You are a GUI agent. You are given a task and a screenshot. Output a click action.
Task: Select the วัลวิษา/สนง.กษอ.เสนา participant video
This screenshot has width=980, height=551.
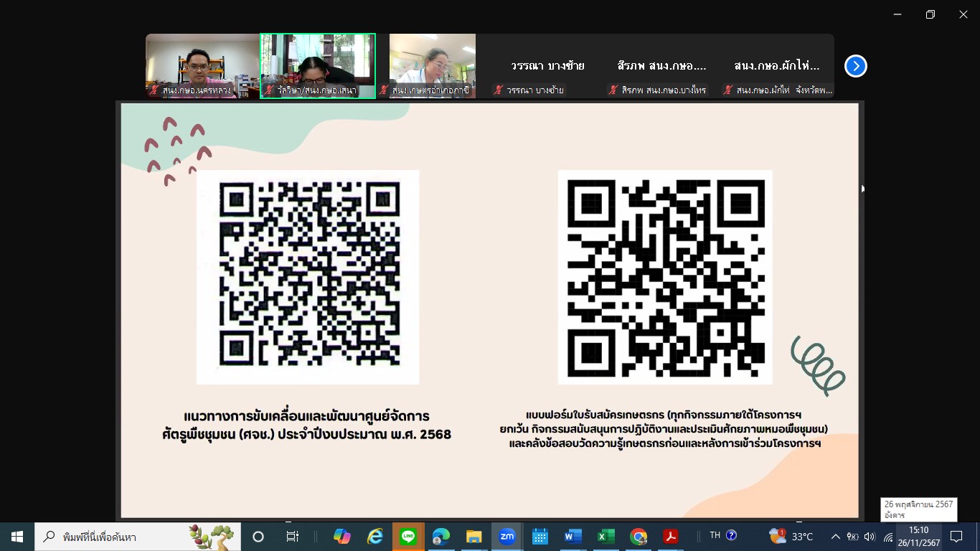pyautogui.click(x=318, y=65)
